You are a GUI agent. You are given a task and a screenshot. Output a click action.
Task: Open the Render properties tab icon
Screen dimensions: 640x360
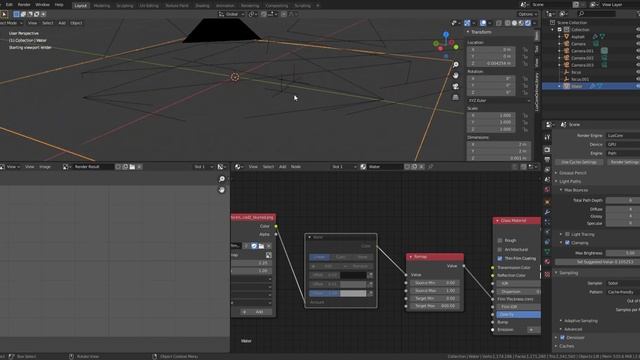547,150
